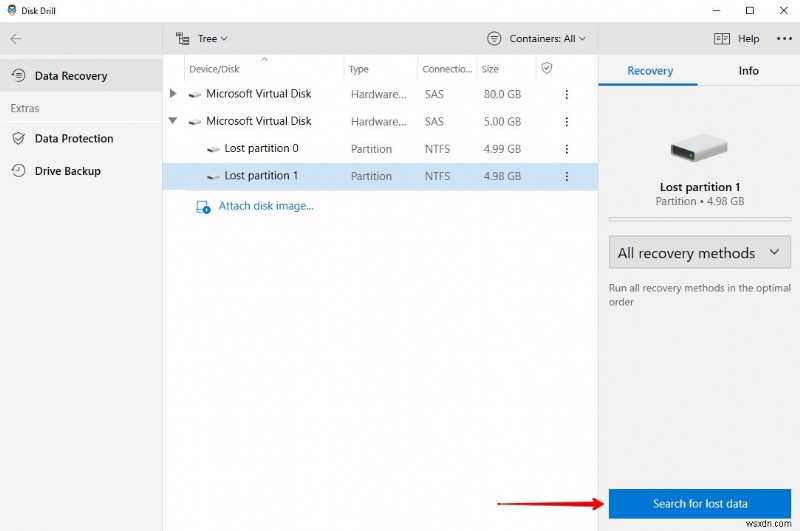Screen dimensions: 800x531
Task: Open the All recovery methods dropdown
Action: pyautogui.click(x=699, y=253)
